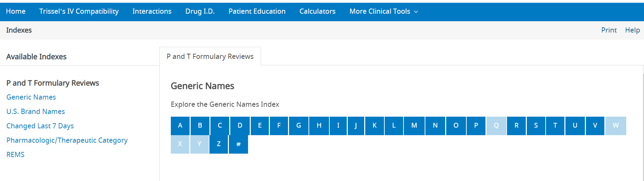This screenshot has height=181, width=644.
Task: Open the Help link
Action: 632,30
